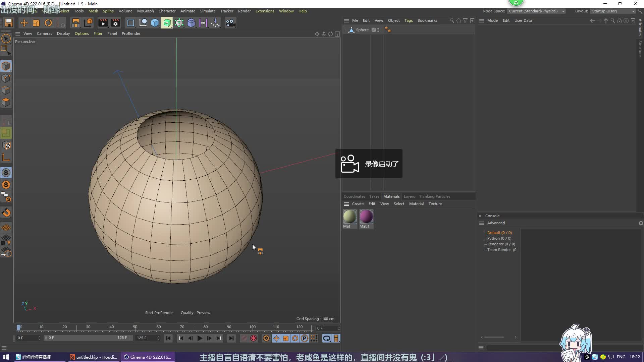644x362 pixels.
Task: Select the Live Selection arrow tool on left
Action: pyautogui.click(x=6, y=39)
